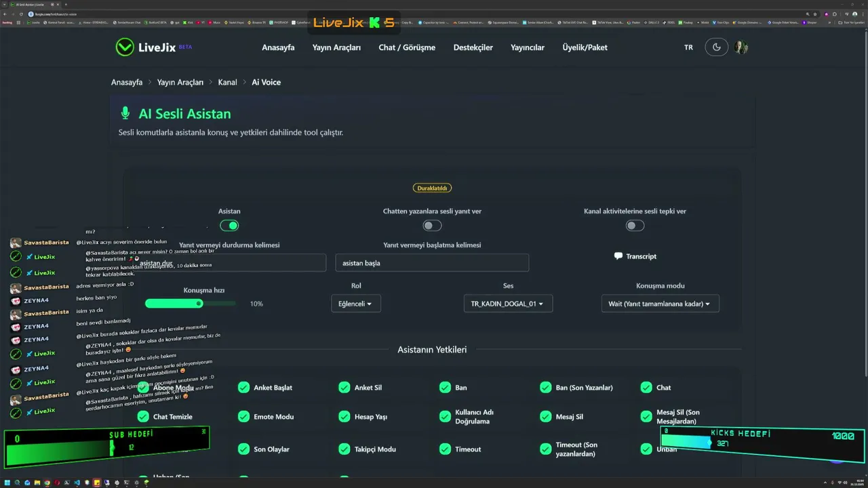Click the Duraklatıldı status badge
Image resolution: width=868 pixels, height=488 pixels.
click(x=432, y=188)
